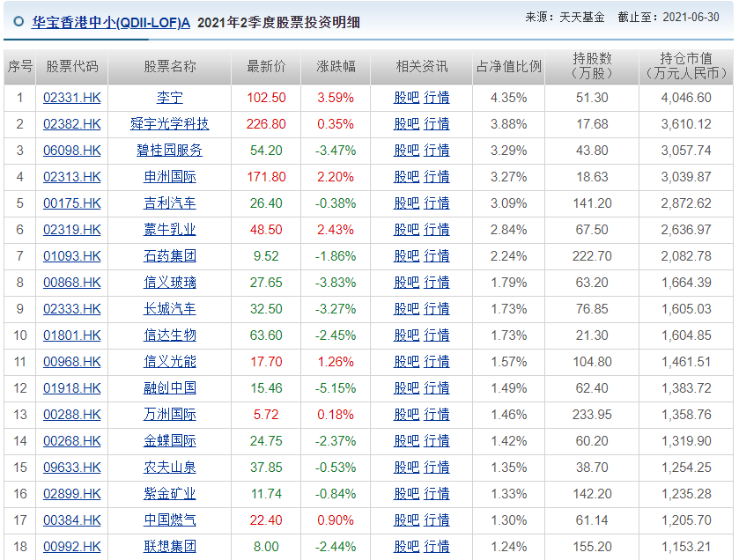
Task: Open stock code 00268.HK link
Action: click(x=72, y=440)
